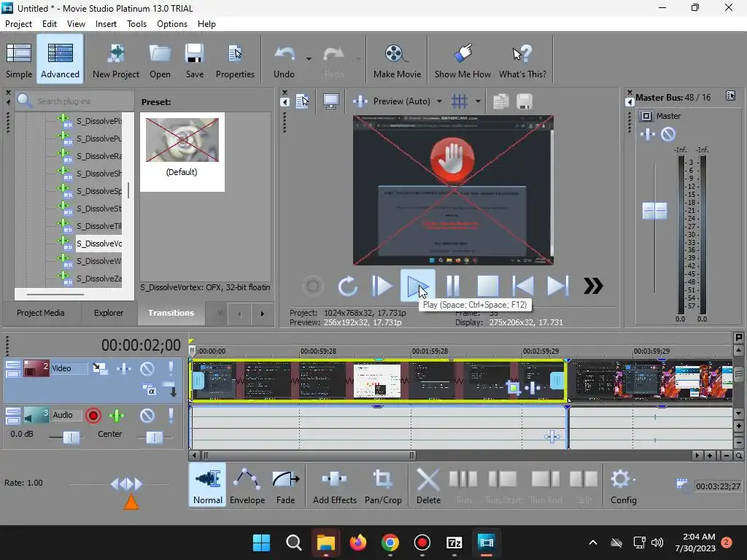Click Add Effects in the timeline toolbar
The height and width of the screenshot is (560, 747).
coord(334,485)
